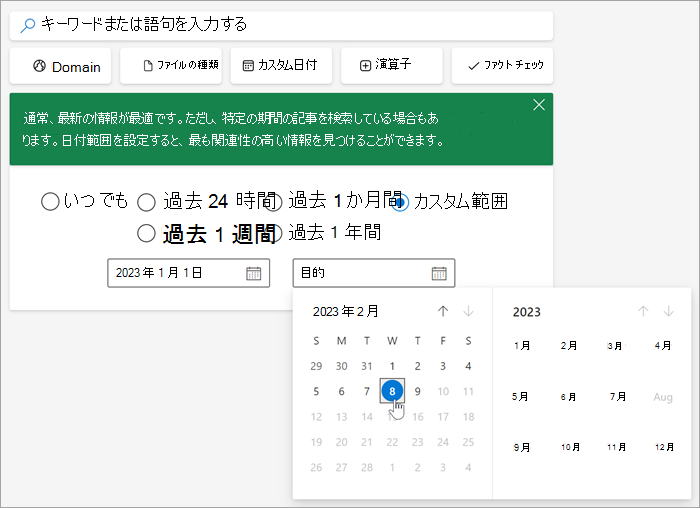Select February 6 in the calendar
The width and height of the screenshot is (700, 508).
tap(342, 391)
